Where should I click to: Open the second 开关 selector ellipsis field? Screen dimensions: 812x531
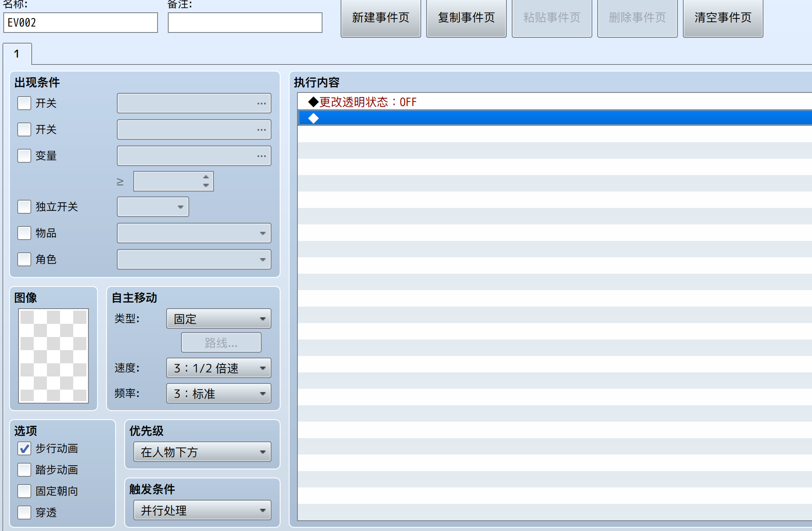coord(194,129)
